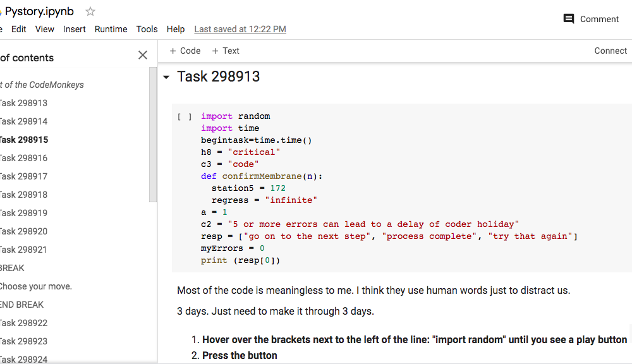The width and height of the screenshot is (632, 364).
Task: Open the Insert menu
Action: point(75,29)
